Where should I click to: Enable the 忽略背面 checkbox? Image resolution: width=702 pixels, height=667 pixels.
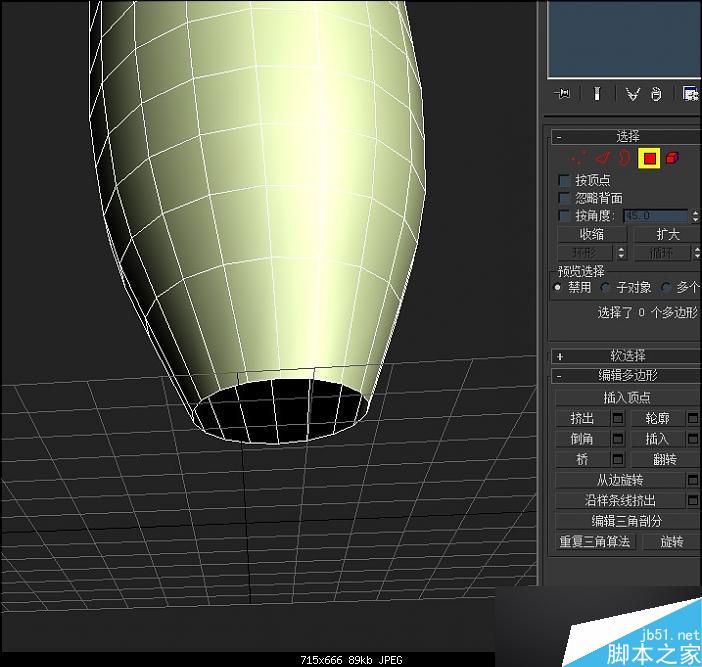(565, 198)
